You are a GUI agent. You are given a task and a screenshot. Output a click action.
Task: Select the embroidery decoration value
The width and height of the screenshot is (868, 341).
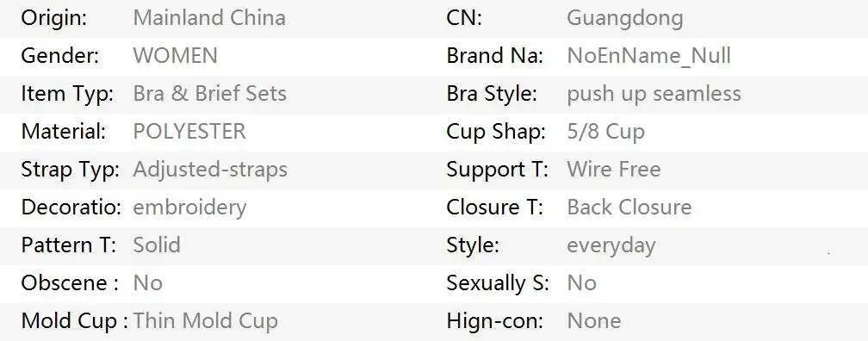click(x=189, y=208)
